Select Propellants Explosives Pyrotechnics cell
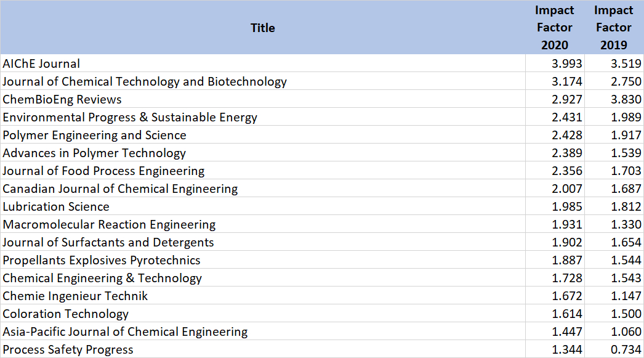 tap(102, 260)
